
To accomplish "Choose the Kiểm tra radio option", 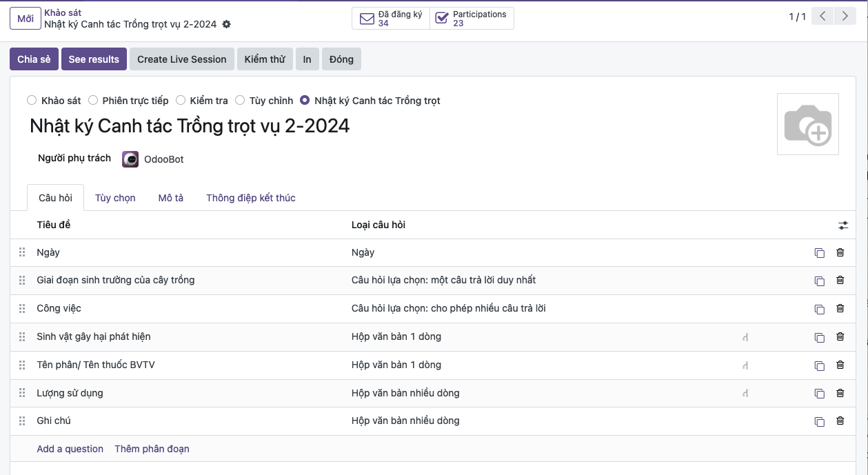I will (x=181, y=101).
